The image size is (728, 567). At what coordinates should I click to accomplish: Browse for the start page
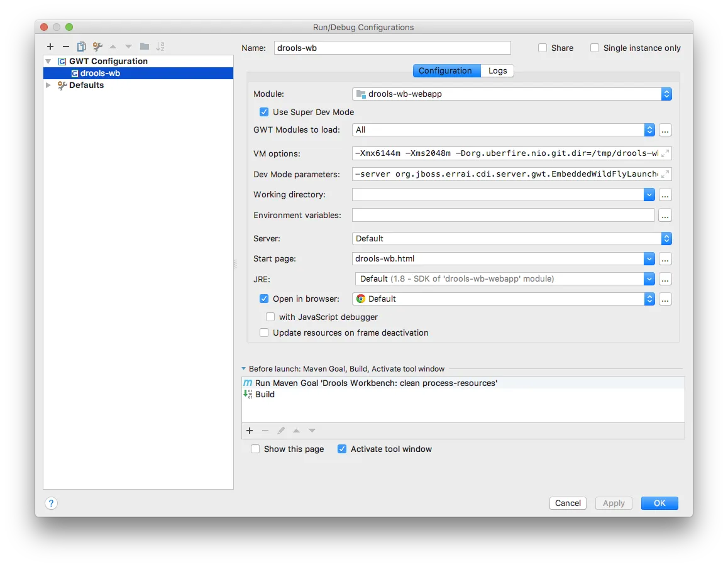(x=665, y=259)
